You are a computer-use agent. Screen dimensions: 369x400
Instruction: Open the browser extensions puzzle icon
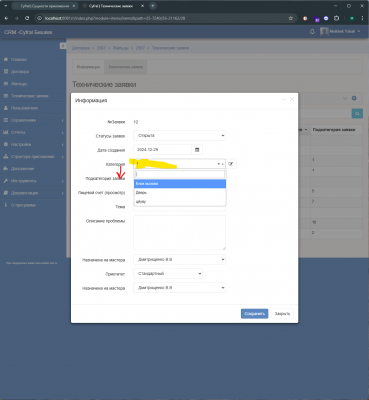point(337,18)
